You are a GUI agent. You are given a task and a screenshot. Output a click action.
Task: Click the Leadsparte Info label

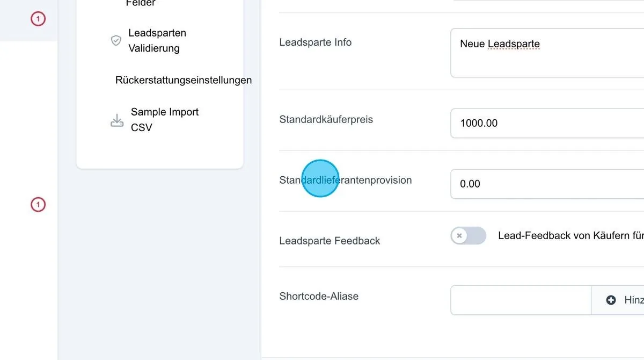(316, 42)
